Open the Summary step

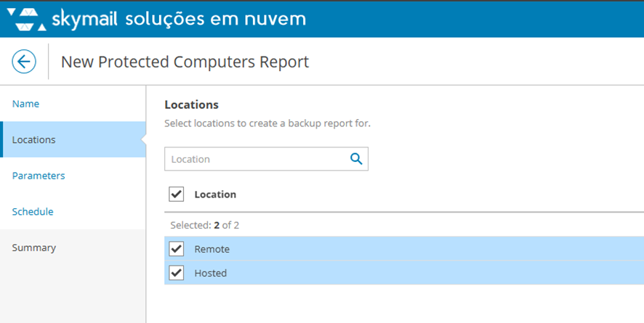[34, 248]
